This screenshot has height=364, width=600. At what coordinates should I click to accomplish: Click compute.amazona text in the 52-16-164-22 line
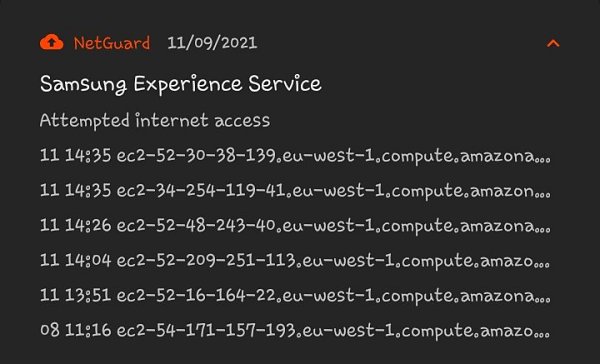click(x=457, y=296)
